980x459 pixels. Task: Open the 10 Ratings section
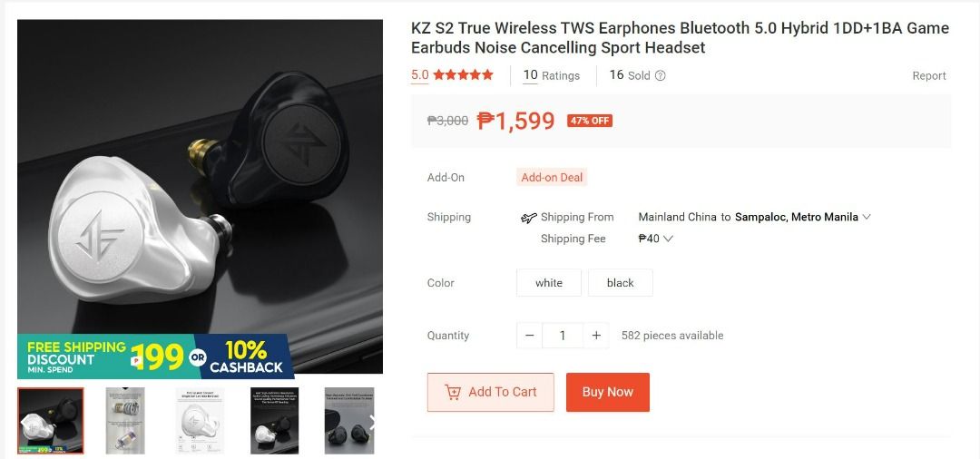552,75
